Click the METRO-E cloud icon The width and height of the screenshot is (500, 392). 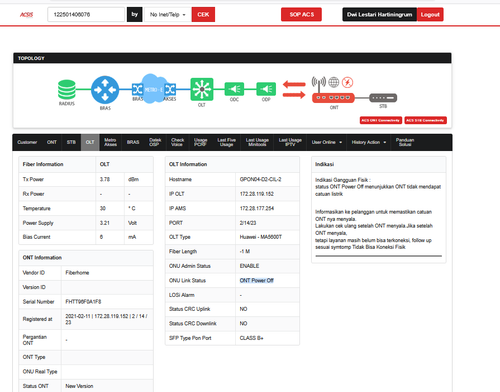coord(154,89)
